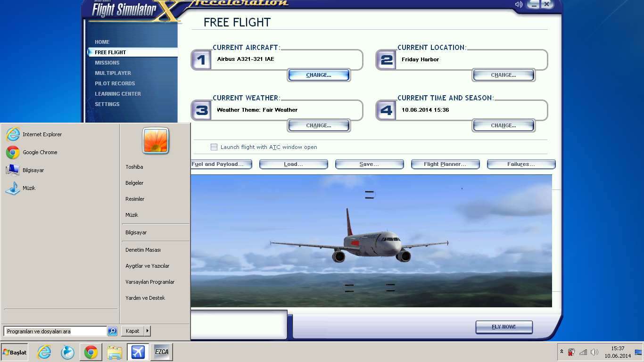Click the Başlat start button
This screenshot has height=362, width=644.
coord(15,352)
